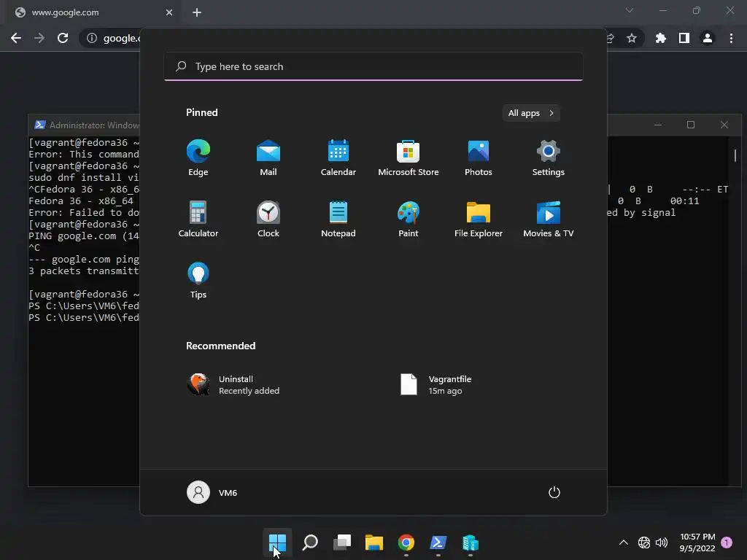
Task: Open the Paint app
Action: click(x=409, y=219)
